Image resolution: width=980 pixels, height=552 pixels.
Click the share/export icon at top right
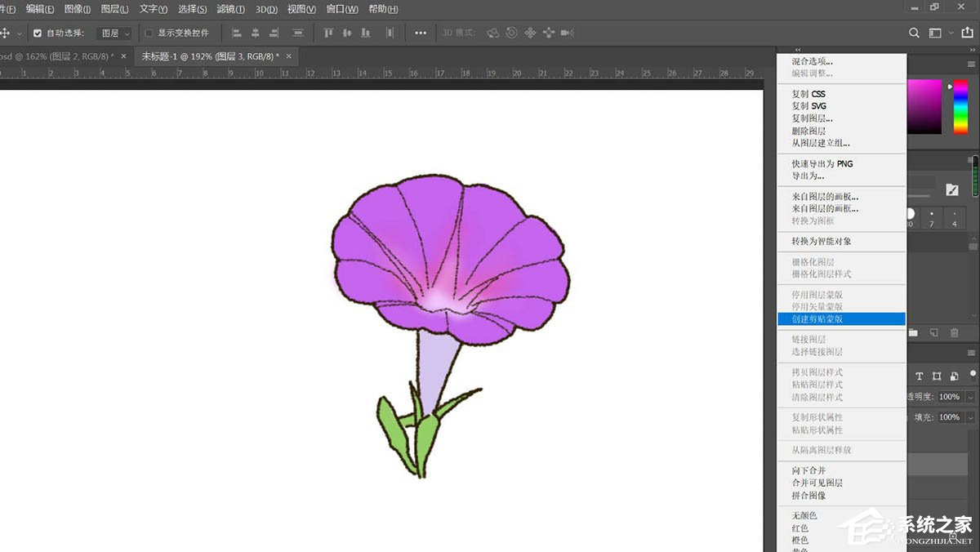click(968, 33)
